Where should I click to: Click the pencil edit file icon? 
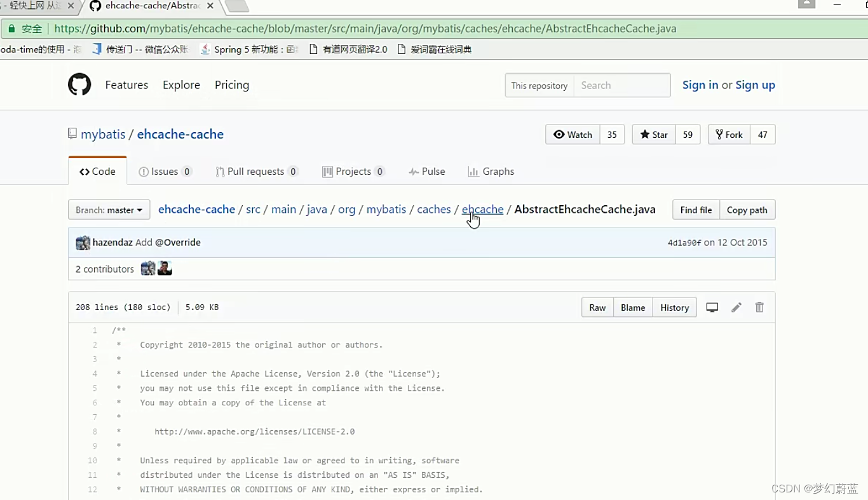coord(736,307)
